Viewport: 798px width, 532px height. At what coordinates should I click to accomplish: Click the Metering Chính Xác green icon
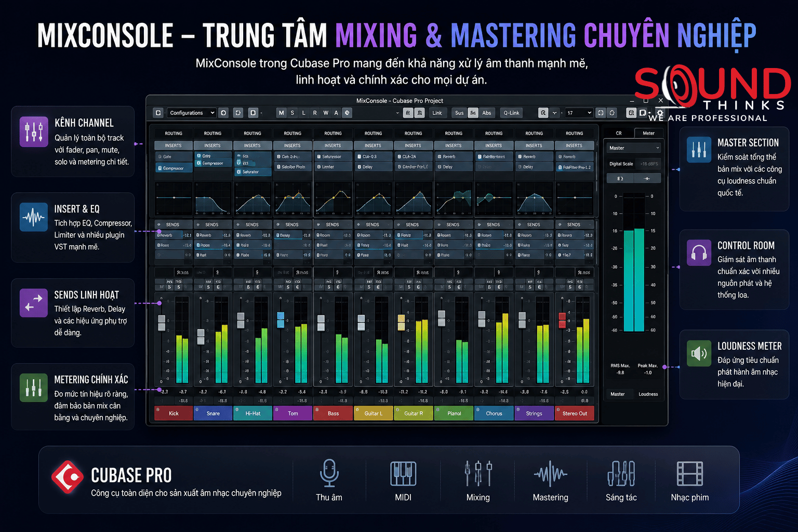[34, 388]
